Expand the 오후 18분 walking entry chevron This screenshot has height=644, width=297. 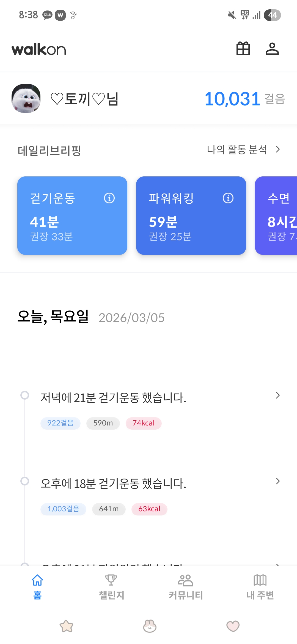[x=278, y=481]
